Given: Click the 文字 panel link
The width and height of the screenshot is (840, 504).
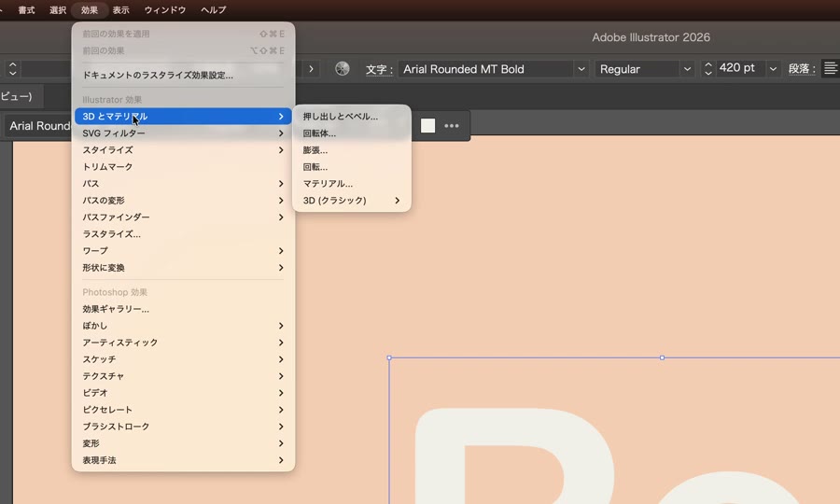Looking at the screenshot, I should 379,69.
